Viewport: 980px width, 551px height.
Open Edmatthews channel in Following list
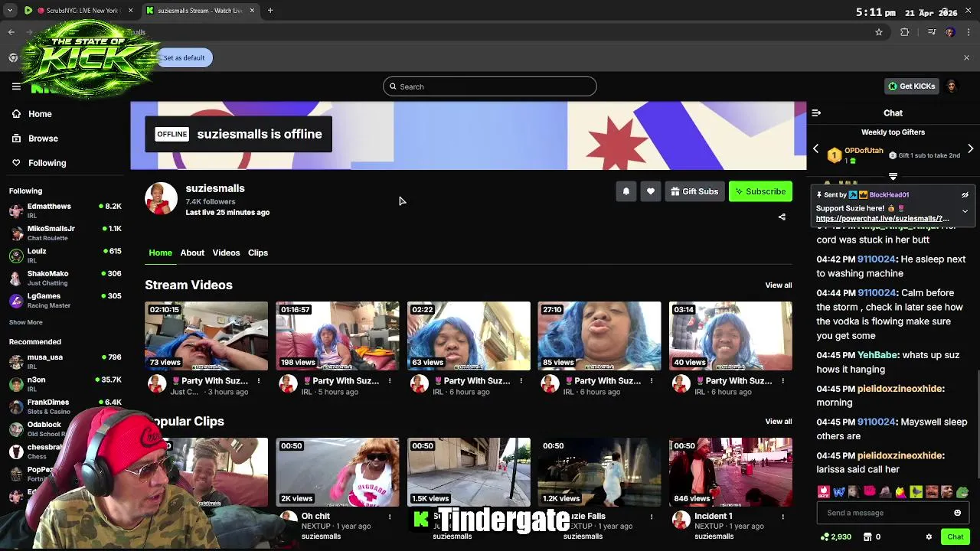tap(65, 210)
